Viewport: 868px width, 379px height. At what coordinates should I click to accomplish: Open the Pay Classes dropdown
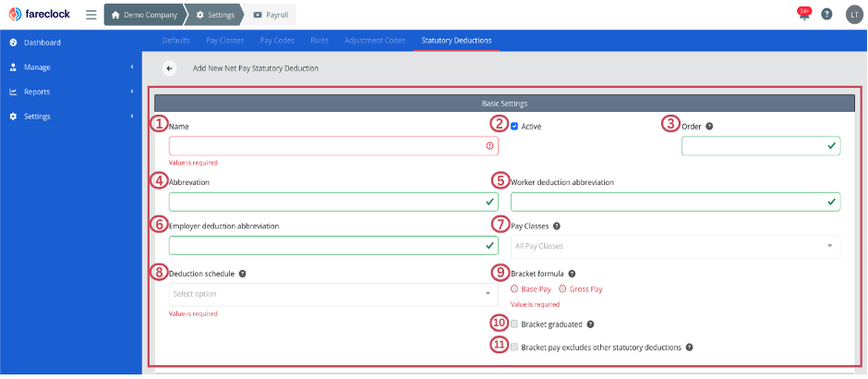click(x=675, y=247)
